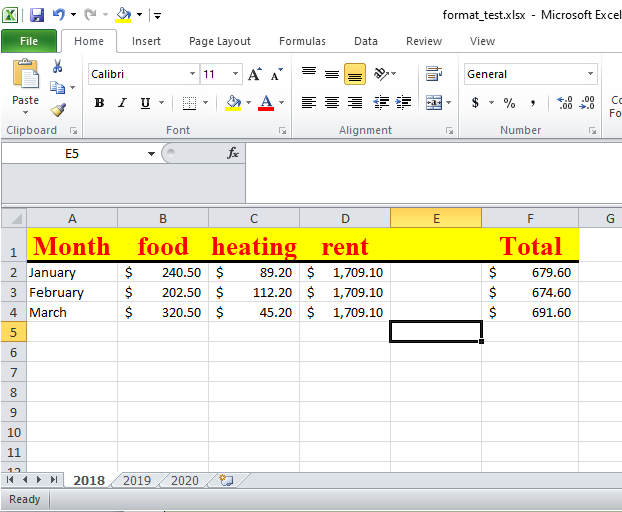
Task: Click inside the formula bar
Action: (434, 173)
